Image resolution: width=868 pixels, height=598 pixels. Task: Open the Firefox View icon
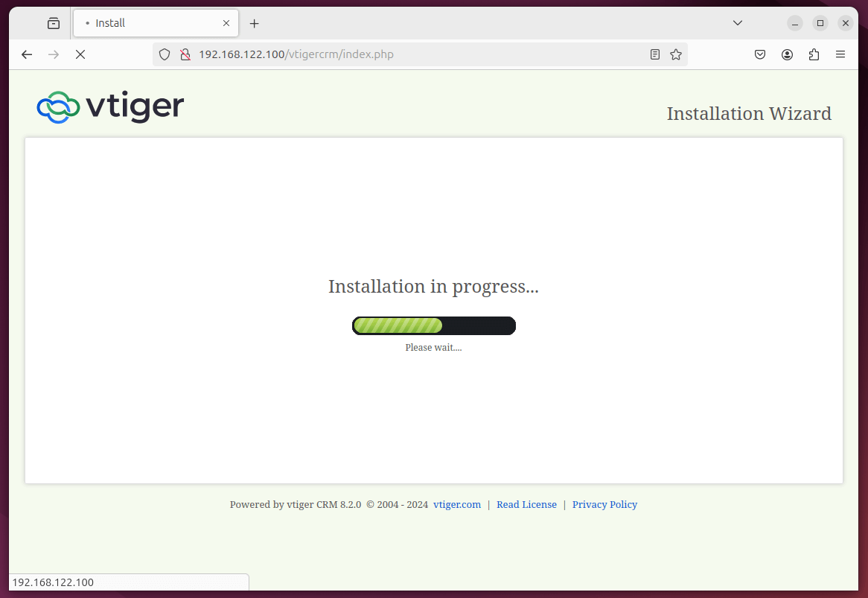53,23
